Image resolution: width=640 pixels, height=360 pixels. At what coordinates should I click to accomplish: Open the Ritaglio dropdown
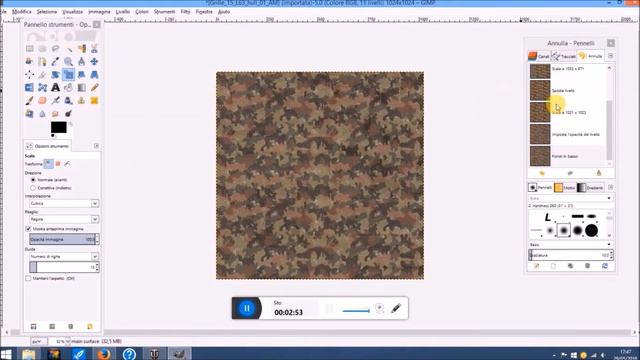point(64,219)
